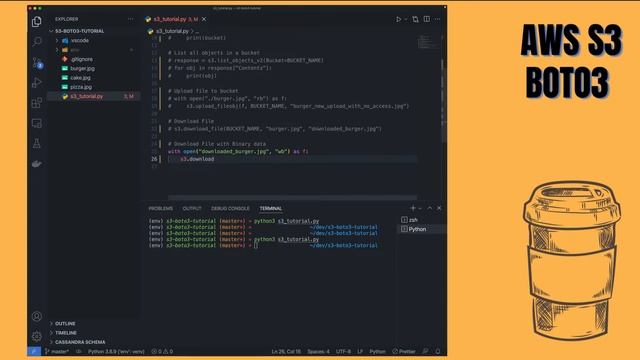Image resolution: width=640 pixels, height=360 pixels.
Task: Open the run options dropdown arrow
Action: pos(406,19)
